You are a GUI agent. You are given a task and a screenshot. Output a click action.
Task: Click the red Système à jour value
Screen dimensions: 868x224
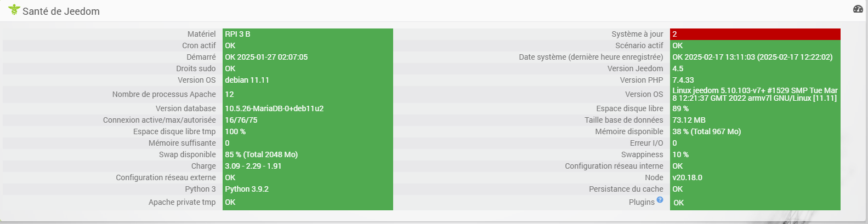[x=755, y=34]
